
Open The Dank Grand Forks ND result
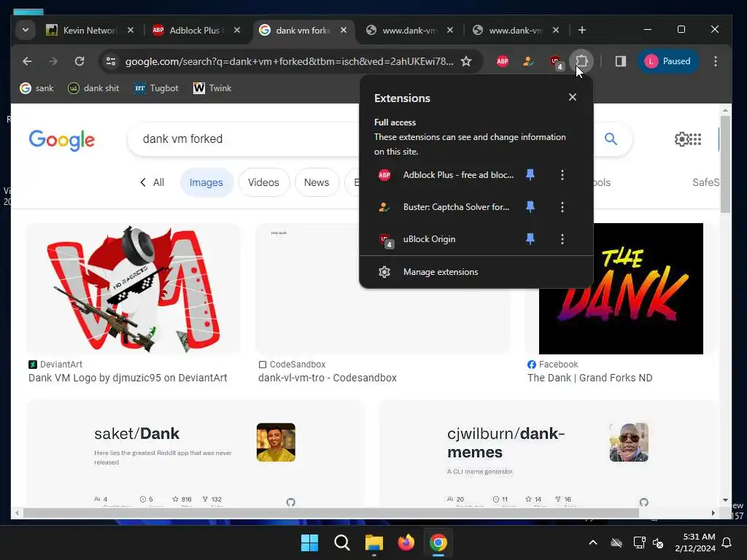(589, 378)
